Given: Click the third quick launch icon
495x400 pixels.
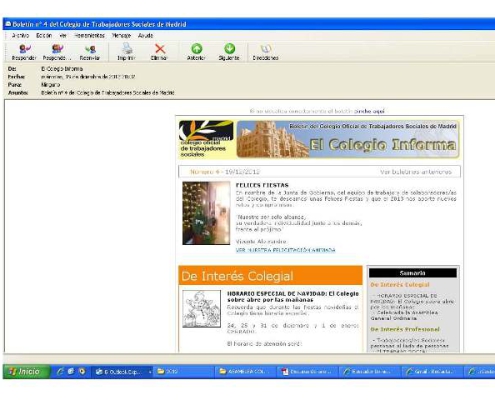Looking at the screenshot, I should pos(82,371).
